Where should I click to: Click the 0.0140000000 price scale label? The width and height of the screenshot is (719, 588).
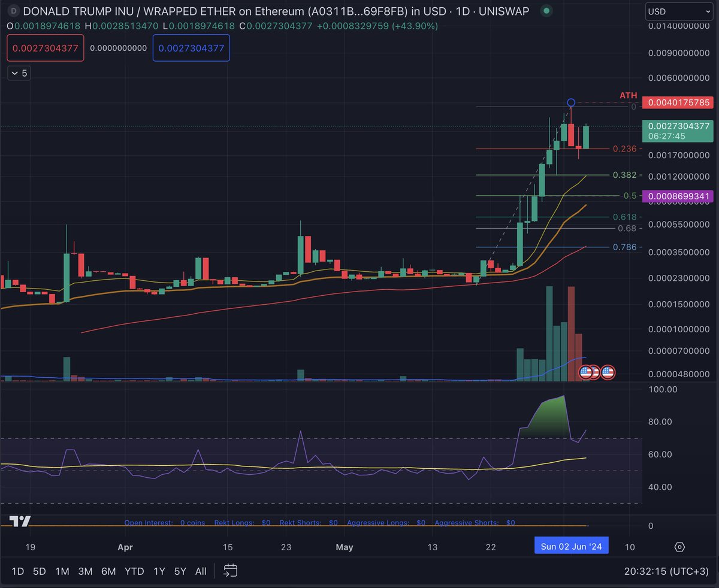tap(680, 26)
